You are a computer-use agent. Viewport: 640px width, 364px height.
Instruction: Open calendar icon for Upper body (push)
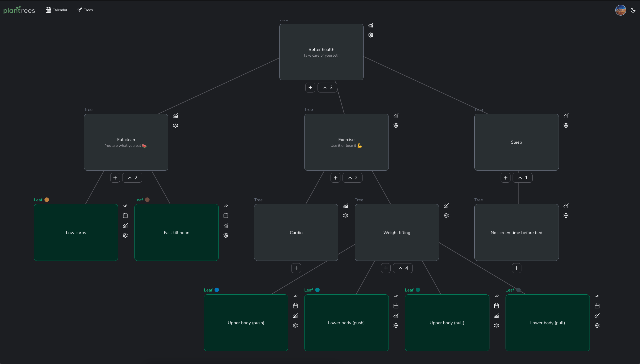(295, 306)
